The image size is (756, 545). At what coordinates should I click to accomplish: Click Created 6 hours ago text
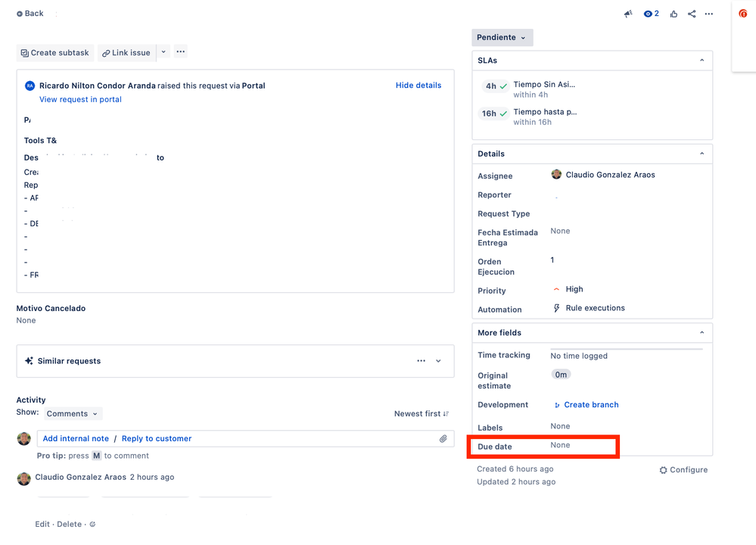515,469
